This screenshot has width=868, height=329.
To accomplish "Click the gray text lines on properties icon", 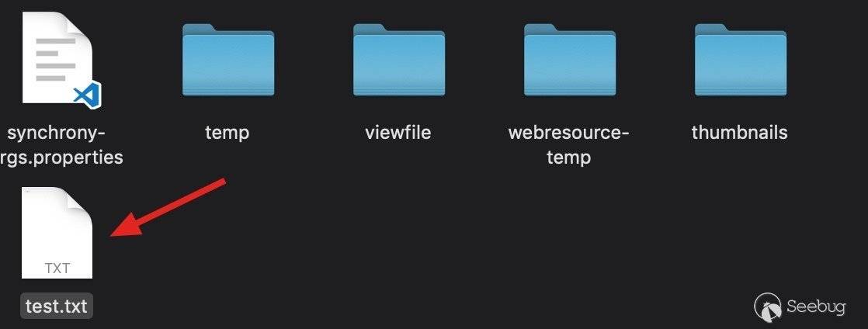I will coord(55,59).
